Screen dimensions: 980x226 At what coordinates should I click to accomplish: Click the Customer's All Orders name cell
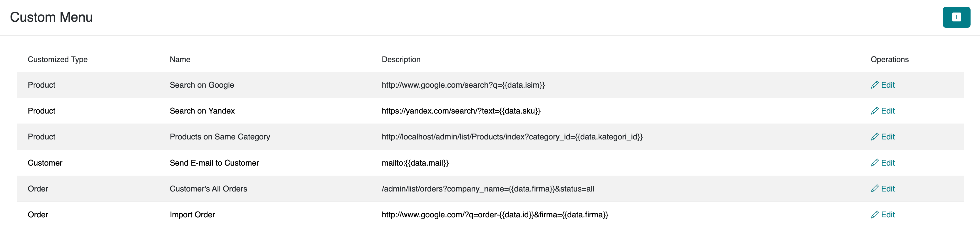point(208,189)
